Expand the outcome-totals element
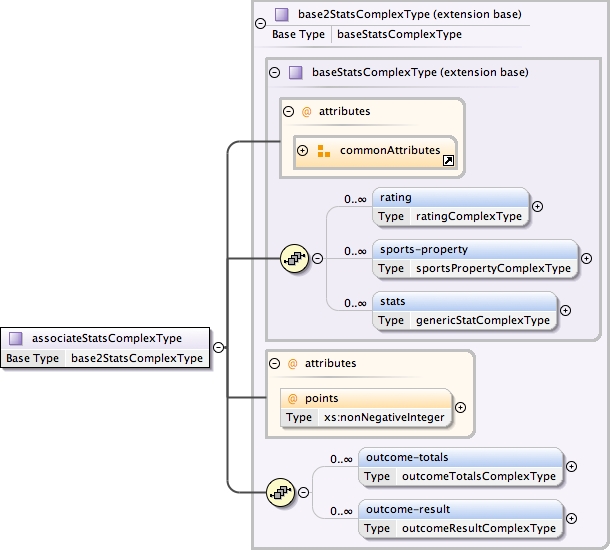This screenshot has width=610, height=550. point(571,466)
